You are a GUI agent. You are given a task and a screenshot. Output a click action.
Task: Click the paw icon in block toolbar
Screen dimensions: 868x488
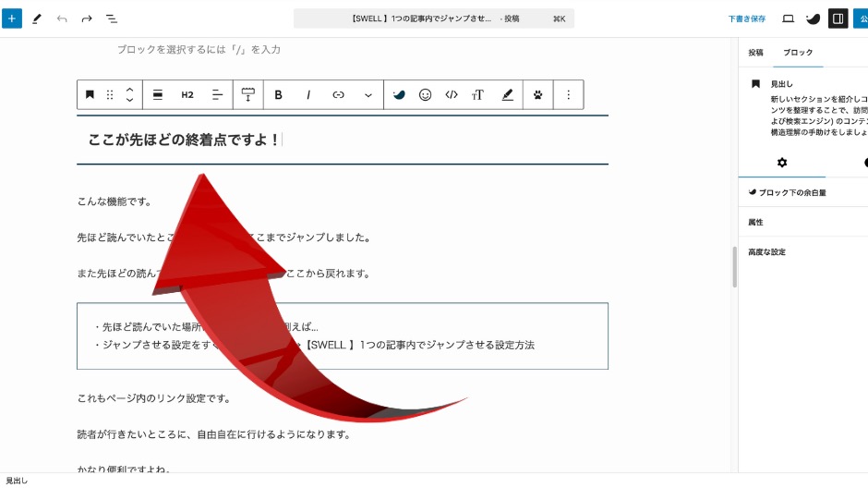538,94
